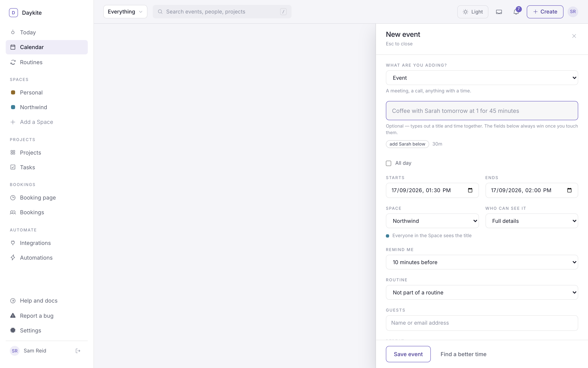Click the Create button
Screen dimensions: 588x368
pyautogui.click(x=545, y=12)
